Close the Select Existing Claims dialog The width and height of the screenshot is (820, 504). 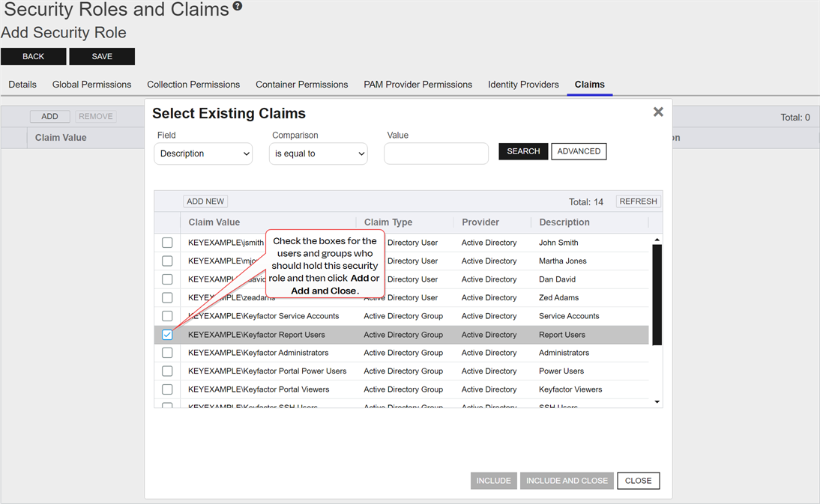(658, 112)
